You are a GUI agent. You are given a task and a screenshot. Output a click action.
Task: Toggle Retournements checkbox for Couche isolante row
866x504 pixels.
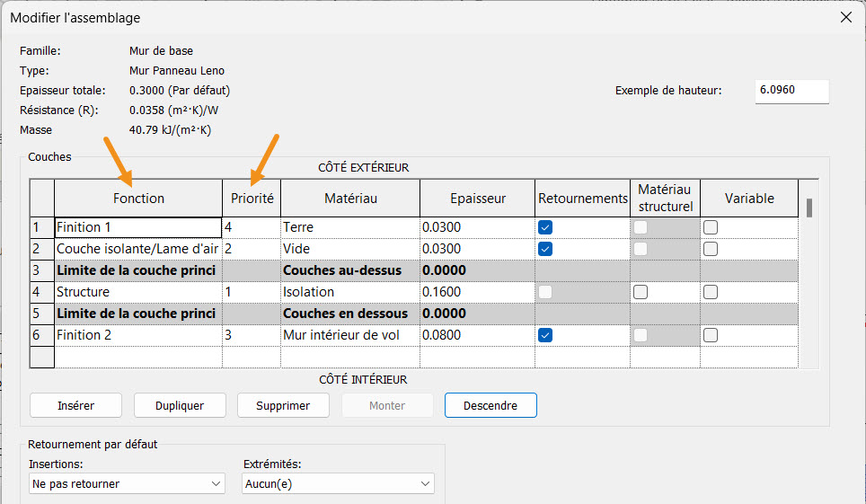545,249
